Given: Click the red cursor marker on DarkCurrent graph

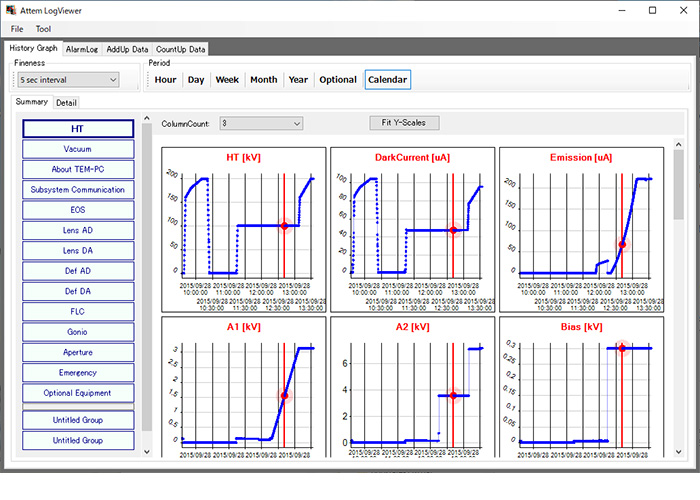Looking at the screenshot, I should pyautogui.click(x=453, y=230).
